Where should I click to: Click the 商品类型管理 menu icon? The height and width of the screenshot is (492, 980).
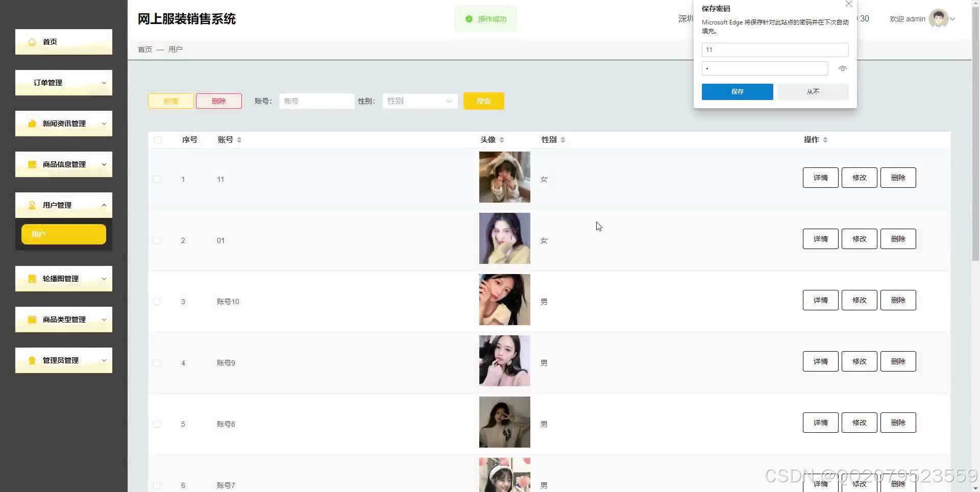pyautogui.click(x=32, y=319)
